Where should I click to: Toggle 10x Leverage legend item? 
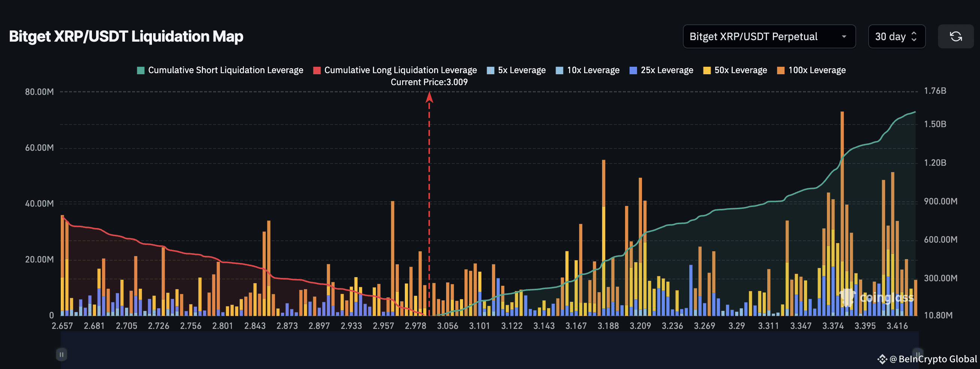tap(588, 70)
